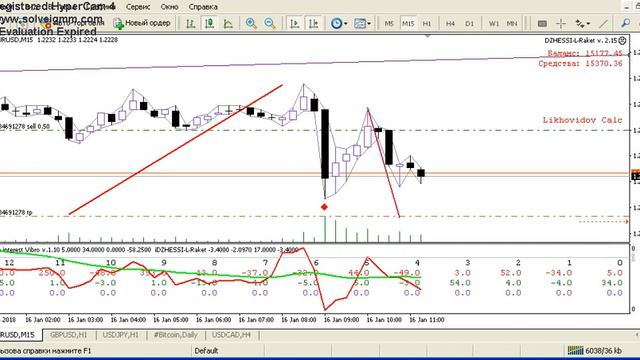Click the zoom out magnifier icon
Screen dimensions: 640x360
(x=270, y=24)
